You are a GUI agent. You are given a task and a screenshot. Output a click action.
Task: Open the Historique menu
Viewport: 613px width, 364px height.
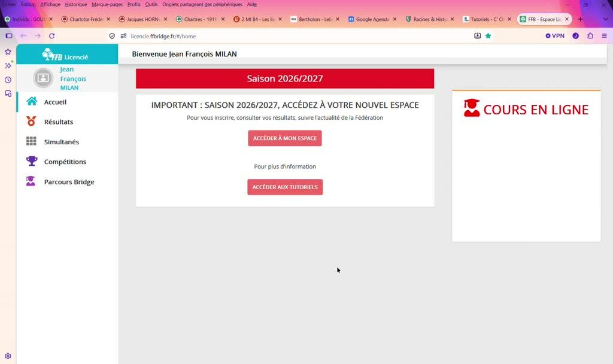click(x=76, y=4)
